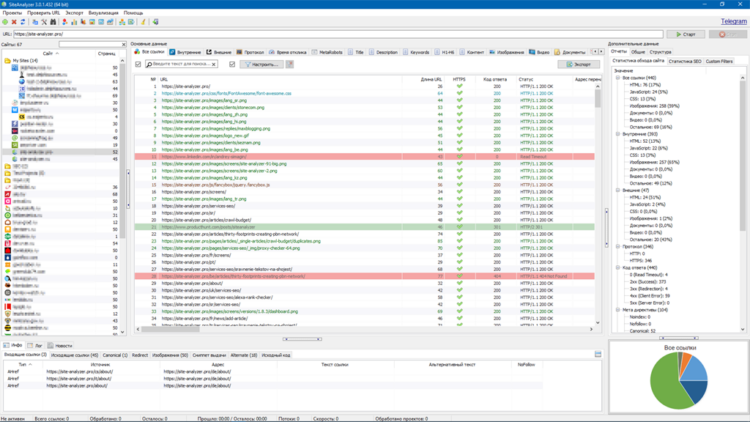Click the broom clear toolbar icon
This screenshot has width=750, height=422.
tap(143, 22)
